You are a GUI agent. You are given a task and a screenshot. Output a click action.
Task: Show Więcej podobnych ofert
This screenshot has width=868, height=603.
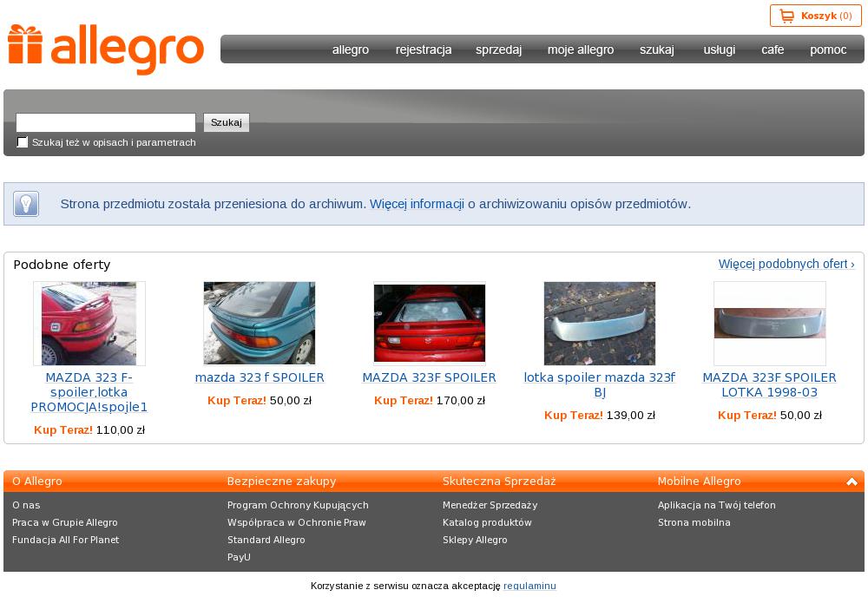[786, 264]
